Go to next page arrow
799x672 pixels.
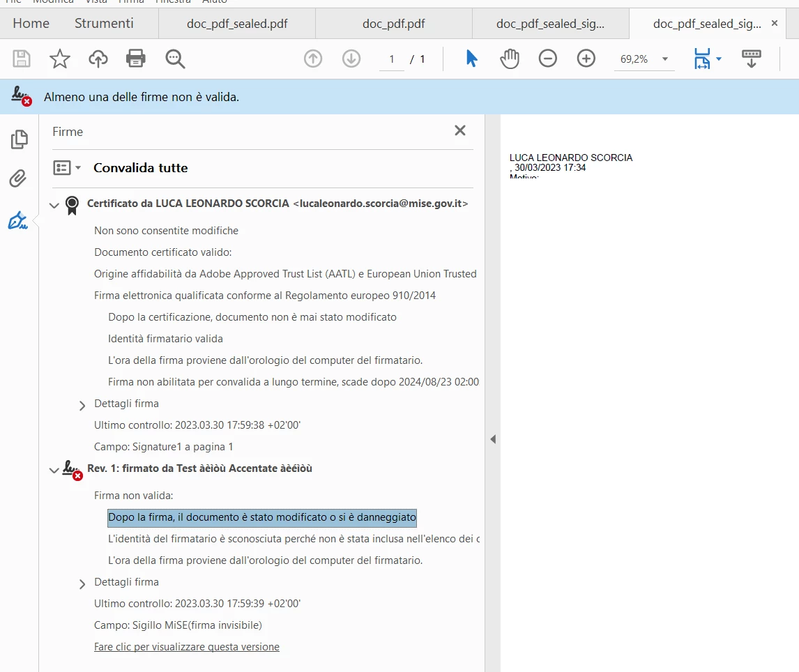click(x=351, y=59)
